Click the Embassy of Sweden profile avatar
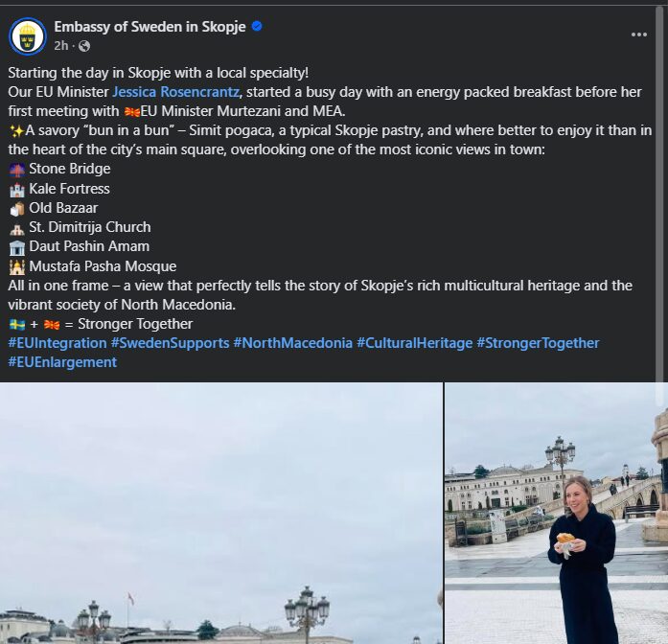This screenshot has width=668, height=644. 27,36
